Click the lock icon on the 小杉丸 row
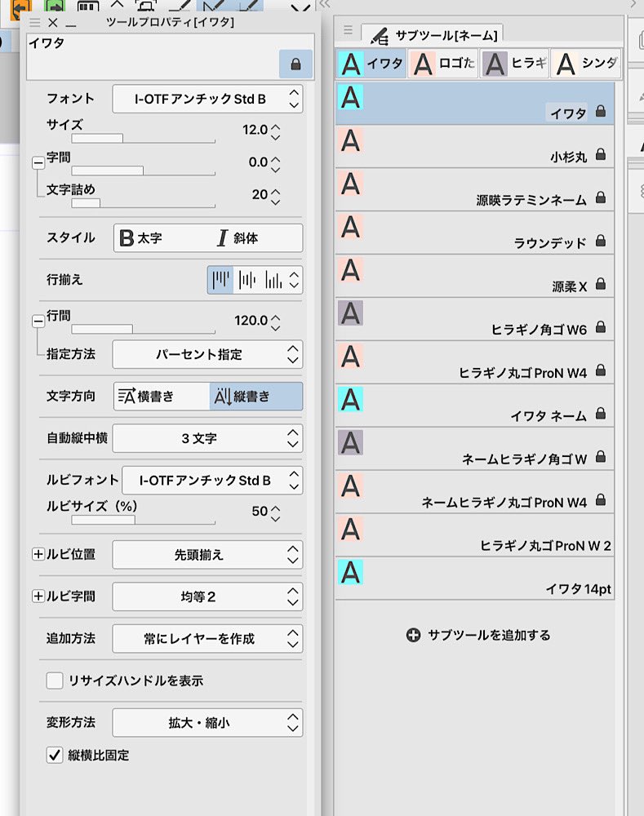Viewport: 644px width, 816px height. [x=600, y=154]
